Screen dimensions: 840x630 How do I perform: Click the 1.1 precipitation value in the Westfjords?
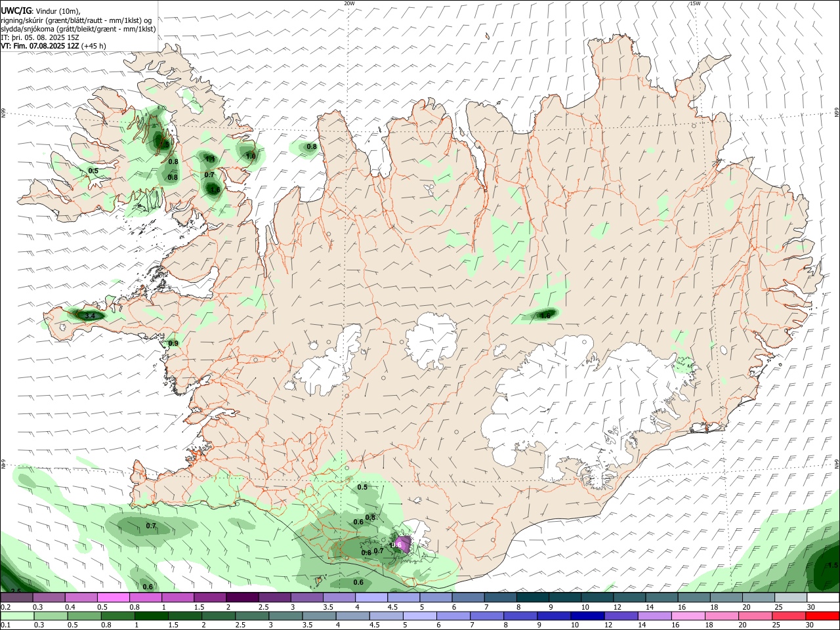click(210, 159)
